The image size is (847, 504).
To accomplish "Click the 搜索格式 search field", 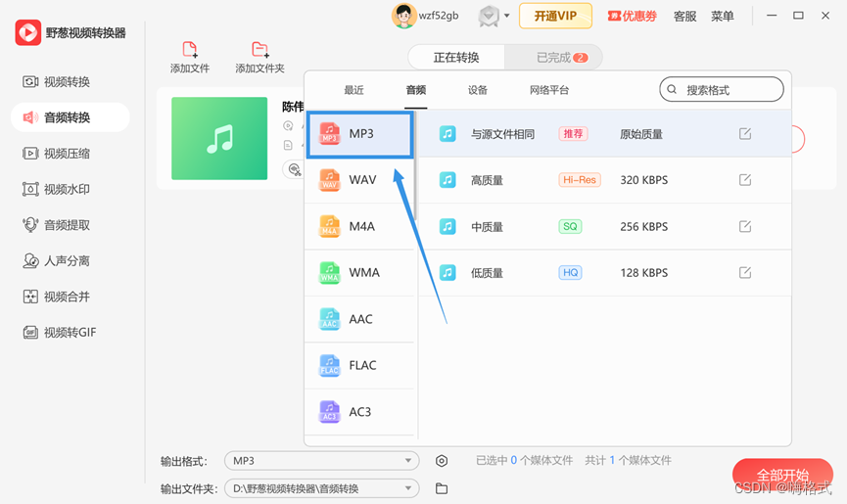I will coord(722,89).
